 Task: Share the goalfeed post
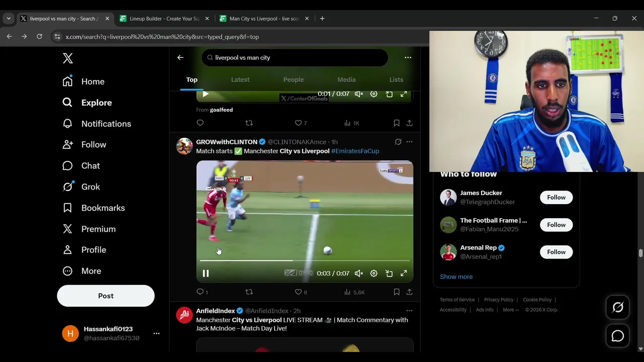(410, 123)
